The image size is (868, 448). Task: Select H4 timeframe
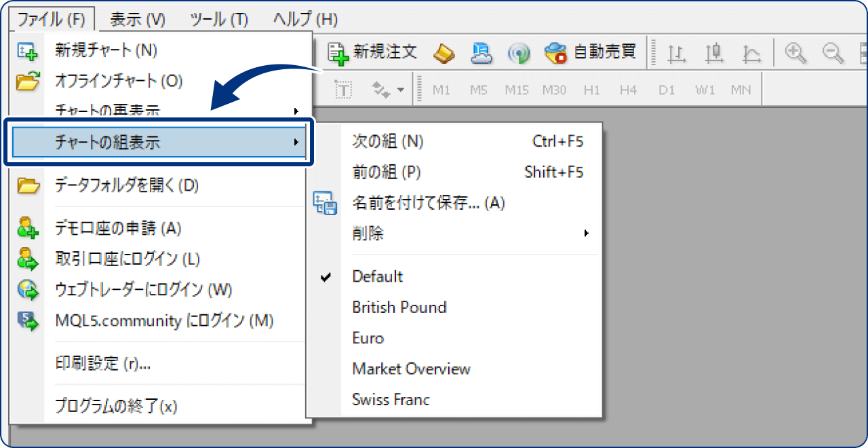click(628, 90)
